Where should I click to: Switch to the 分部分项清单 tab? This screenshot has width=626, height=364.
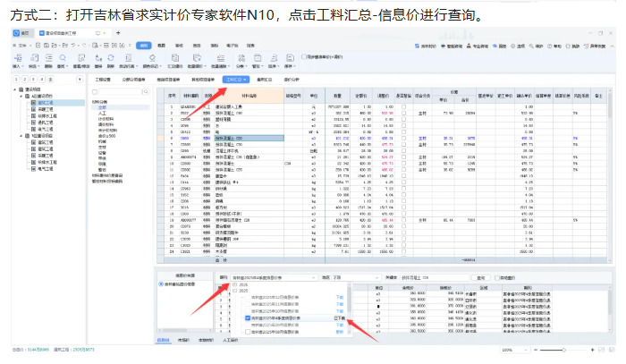tap(134, 80)
